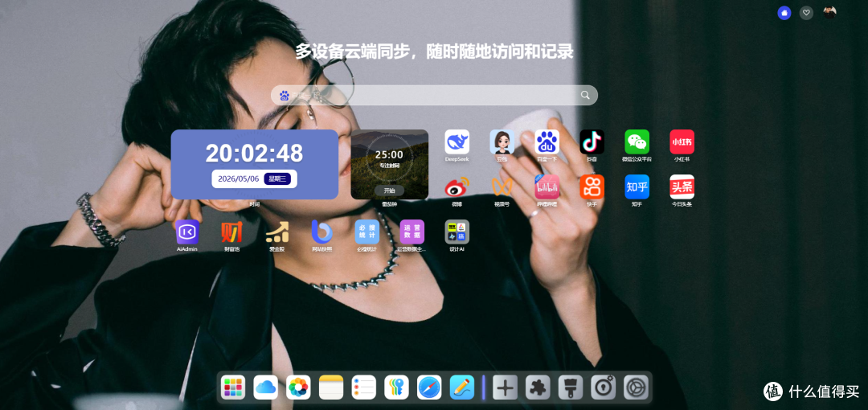Open the 知乎 shortcut
The height and width of the screenshot is (410, 868).
pyautogui.click(x=637, y=187)
